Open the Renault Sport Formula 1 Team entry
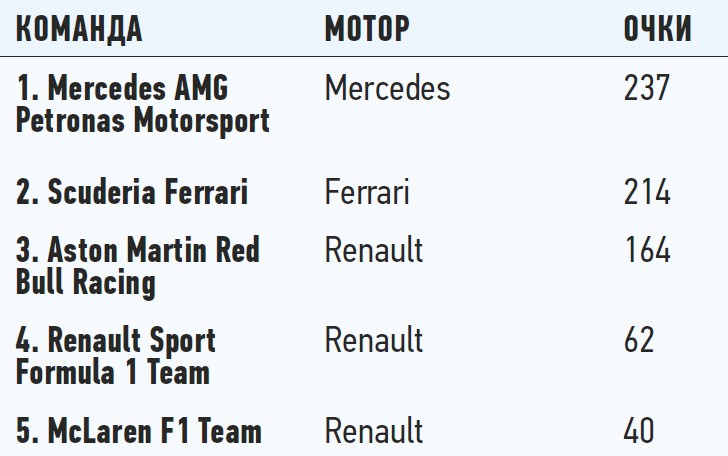The height and width of the screenshot is (456, 728). point(116,356)
